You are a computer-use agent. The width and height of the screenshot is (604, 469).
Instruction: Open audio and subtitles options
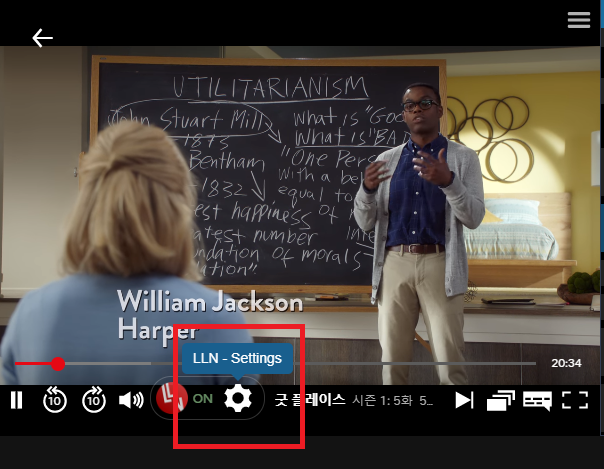tap(537, 401)
